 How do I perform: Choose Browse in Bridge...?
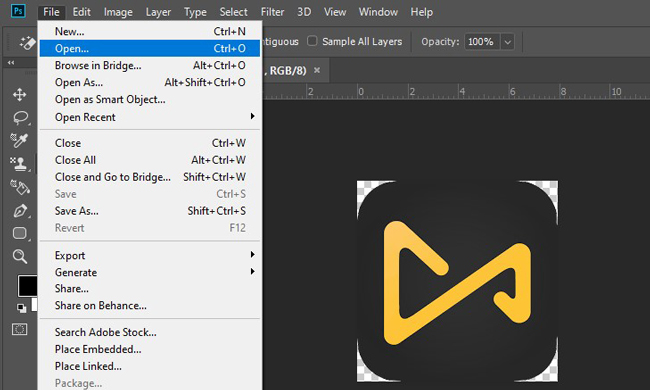pyautogui.click(x=150, y=65)
